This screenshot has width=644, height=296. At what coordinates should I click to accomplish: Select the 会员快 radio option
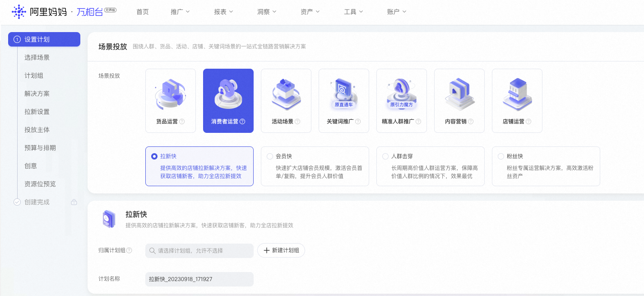tap(270, 156)
